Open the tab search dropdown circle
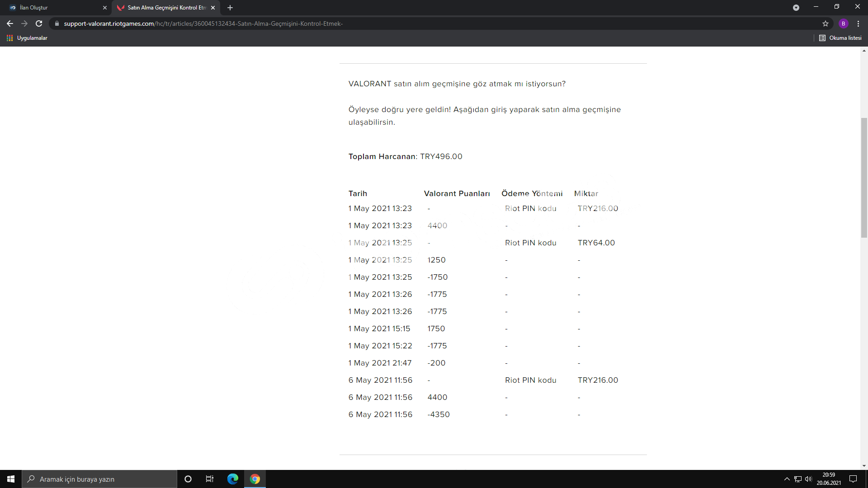 pyautogui.click(x=796, y=8)
